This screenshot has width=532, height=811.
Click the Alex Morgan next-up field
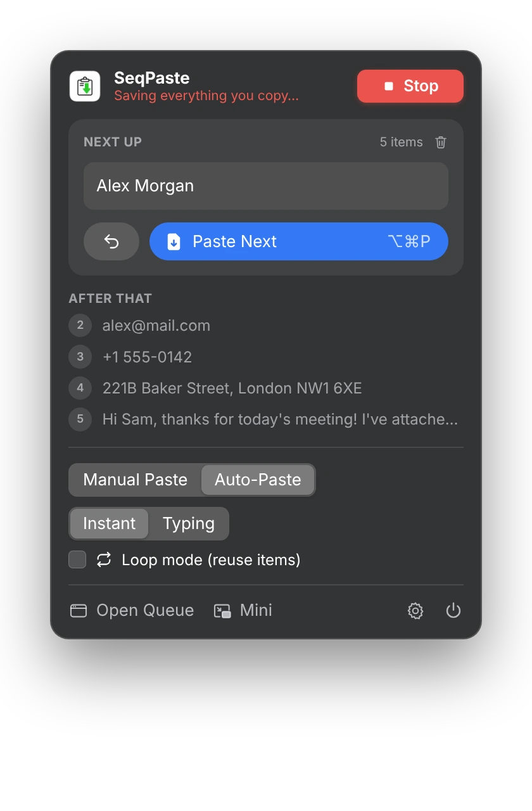coord(266,186)
